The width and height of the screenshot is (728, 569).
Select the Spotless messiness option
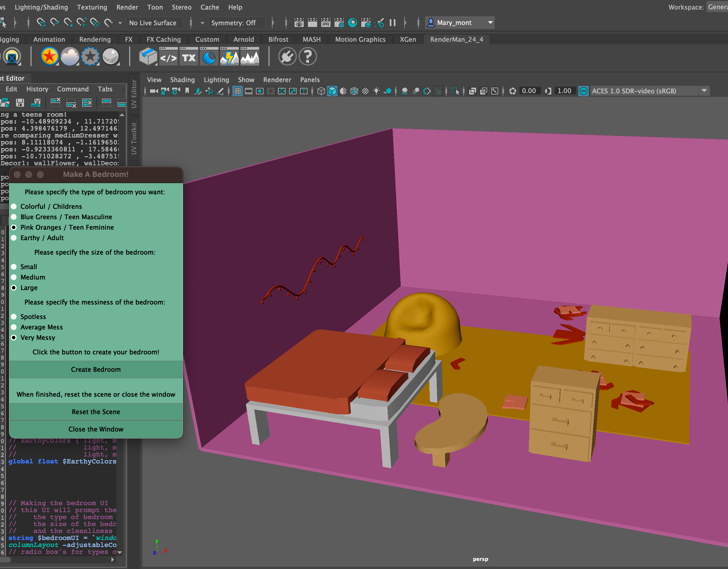click(x=14, y=316)
